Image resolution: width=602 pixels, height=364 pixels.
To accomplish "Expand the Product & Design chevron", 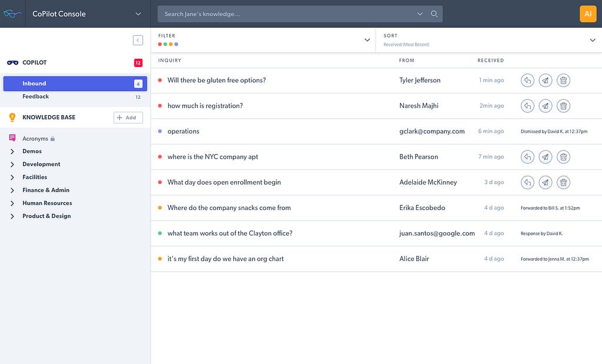I will 12,216.
